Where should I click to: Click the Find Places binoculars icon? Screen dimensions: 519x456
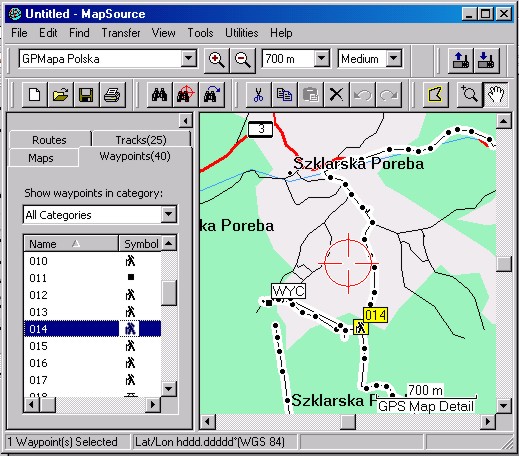[160, 95]
